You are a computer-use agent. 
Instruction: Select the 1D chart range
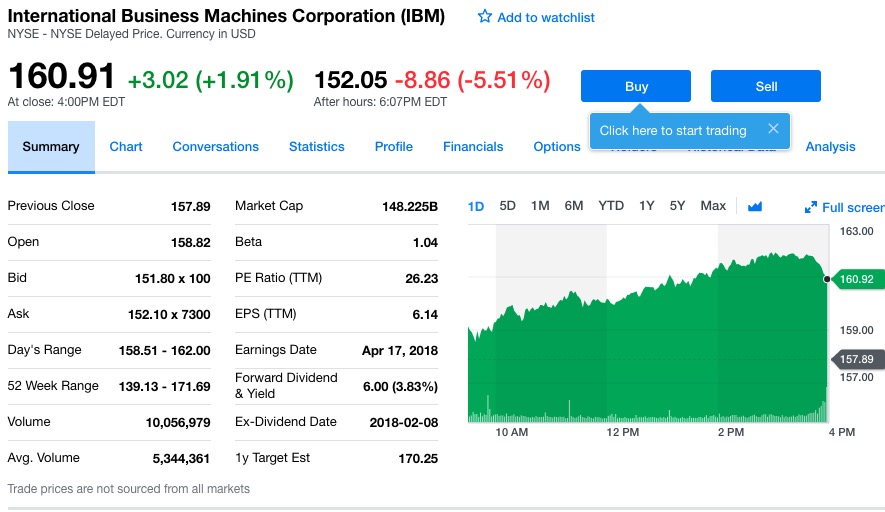pyautogui.click(x=476, y=206)
